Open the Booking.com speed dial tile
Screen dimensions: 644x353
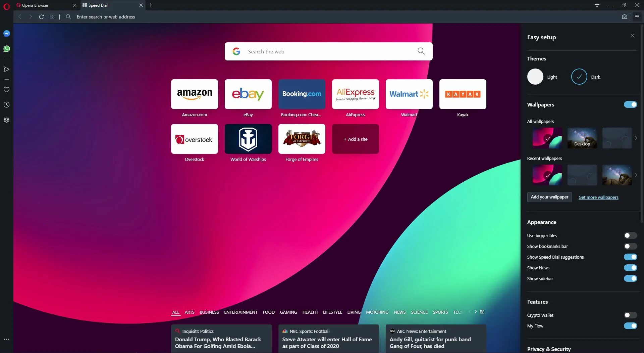pos(302,94)
